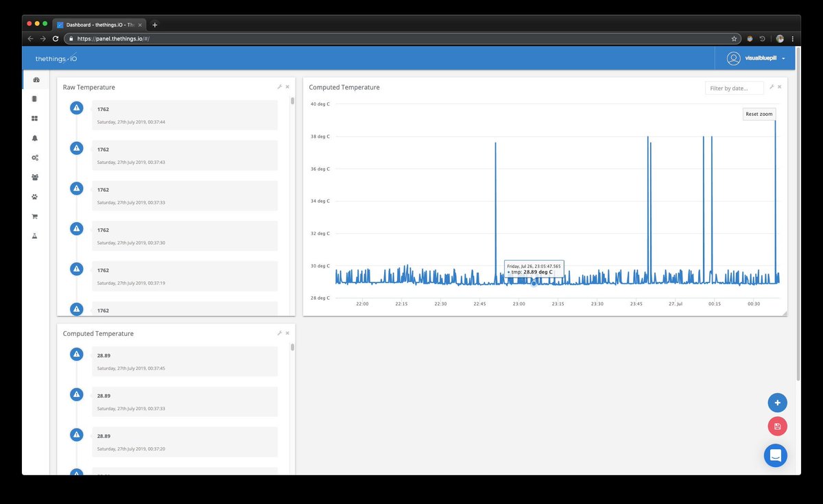Screen dimensions: 823x504
Task: Click the wrench icon on lower Computed Temperature list widget
Action: pos(279,333)
